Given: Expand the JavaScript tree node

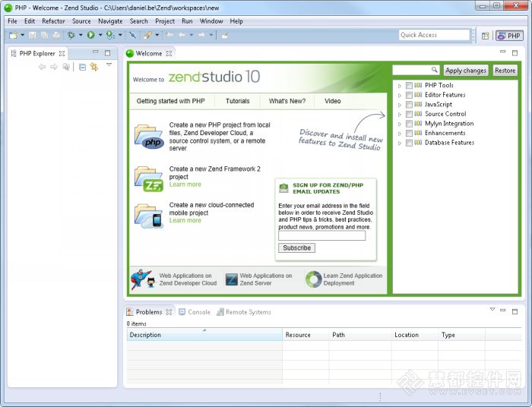Looking at the screenshot, I should click(x=399, y=105).
